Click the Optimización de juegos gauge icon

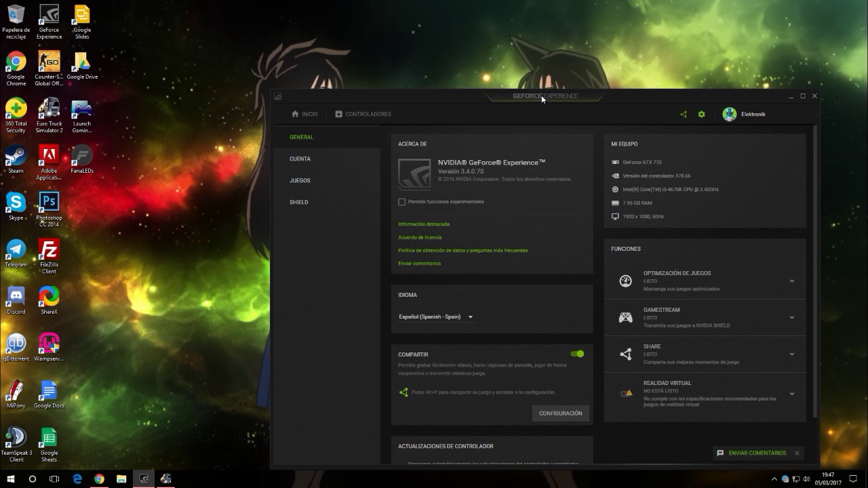[626, 281]
